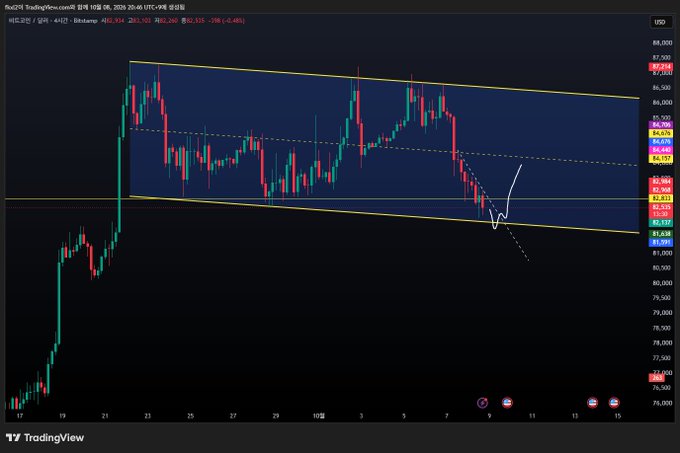Screen dimensions: 680x453
Task: Click the purple lightning event icon
Action: click(482, 403)
